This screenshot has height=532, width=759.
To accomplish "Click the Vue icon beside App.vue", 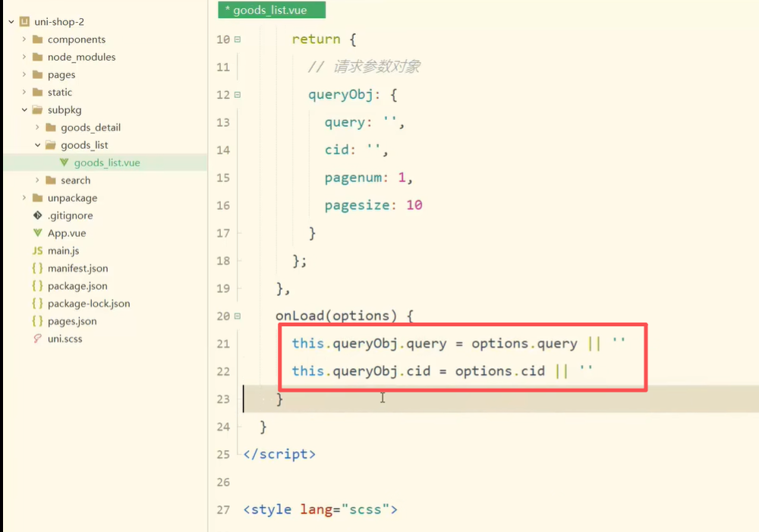I will click(x=37, y=233).
